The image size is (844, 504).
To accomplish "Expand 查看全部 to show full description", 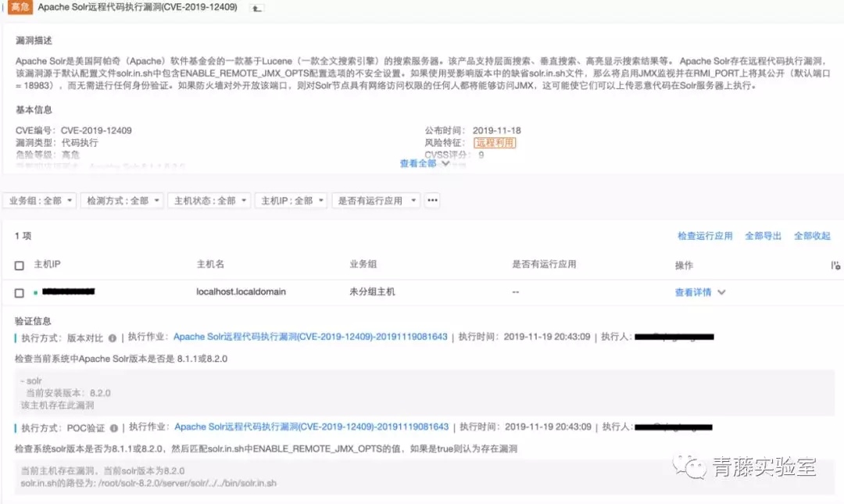I will 424,163.
